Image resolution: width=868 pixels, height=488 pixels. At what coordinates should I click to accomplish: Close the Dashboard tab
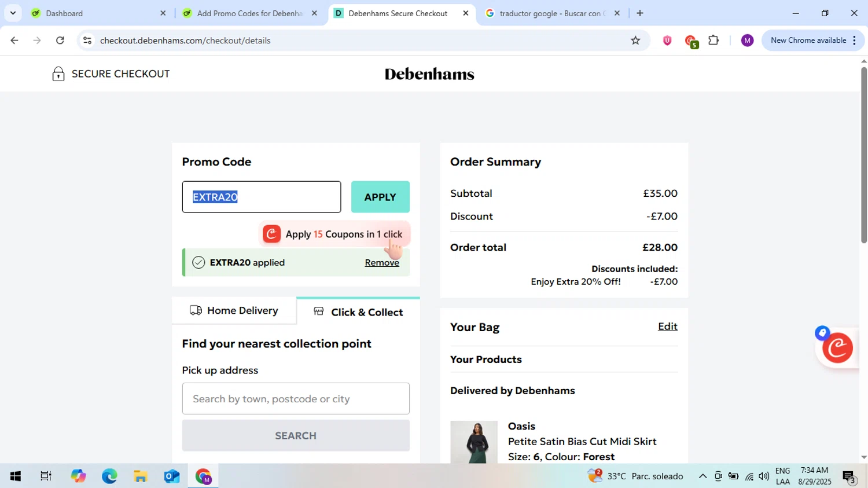click(163, 13)
